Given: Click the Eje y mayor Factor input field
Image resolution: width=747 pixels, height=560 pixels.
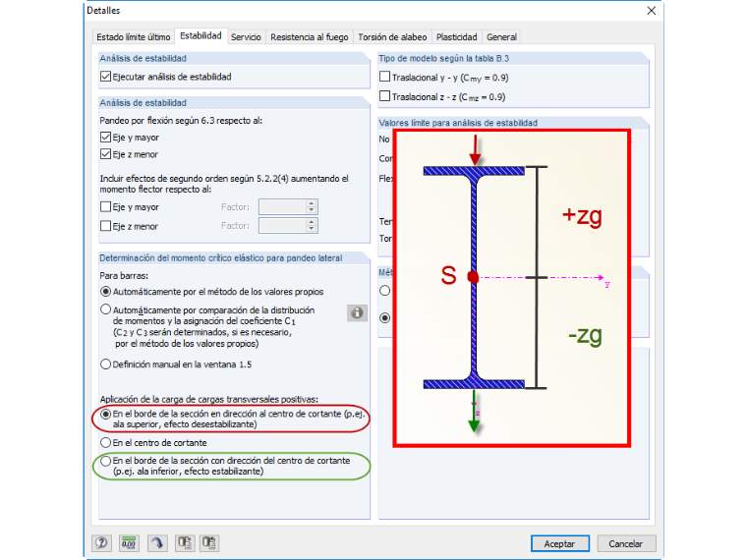Looking at the screenshot, I should tap(282, 206).
